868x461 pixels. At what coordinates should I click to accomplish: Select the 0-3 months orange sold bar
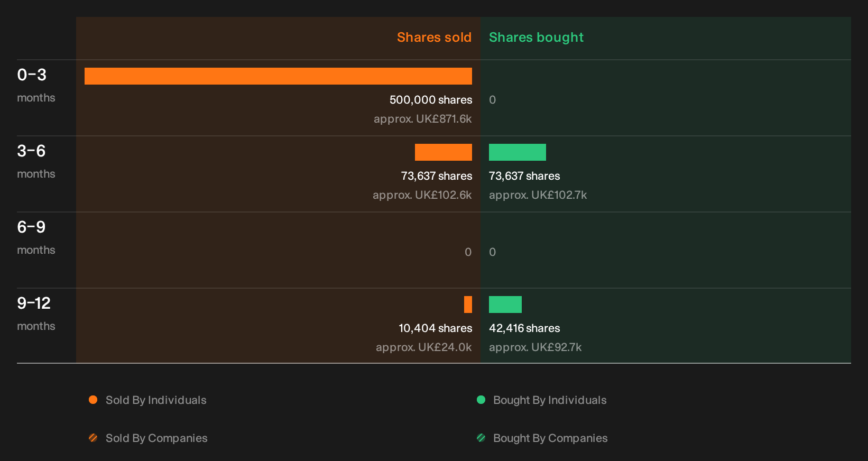[278, 76]
